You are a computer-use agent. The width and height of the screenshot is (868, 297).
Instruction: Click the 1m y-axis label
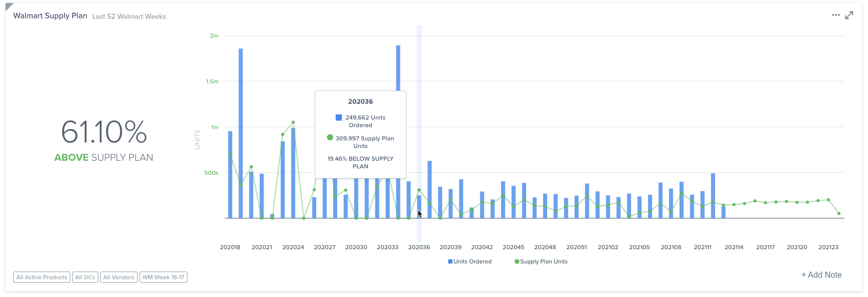click(215, 127)
